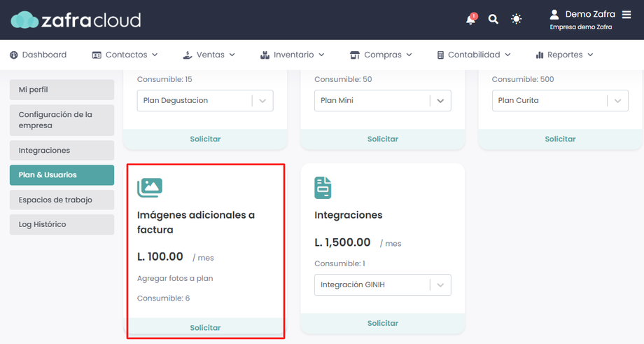Click the Empresa demo Zafra label
The image size is (644, 344).
(x=581, y=27)
